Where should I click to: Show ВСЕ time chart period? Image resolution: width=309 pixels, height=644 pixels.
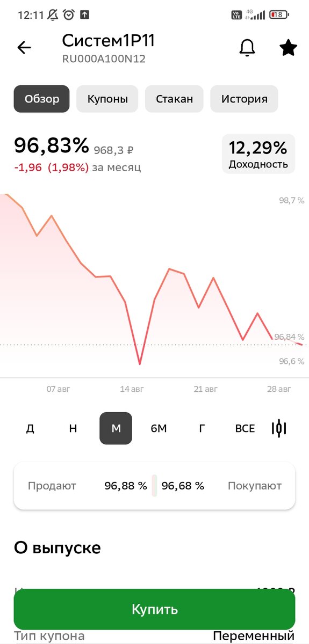coord(245,428)
